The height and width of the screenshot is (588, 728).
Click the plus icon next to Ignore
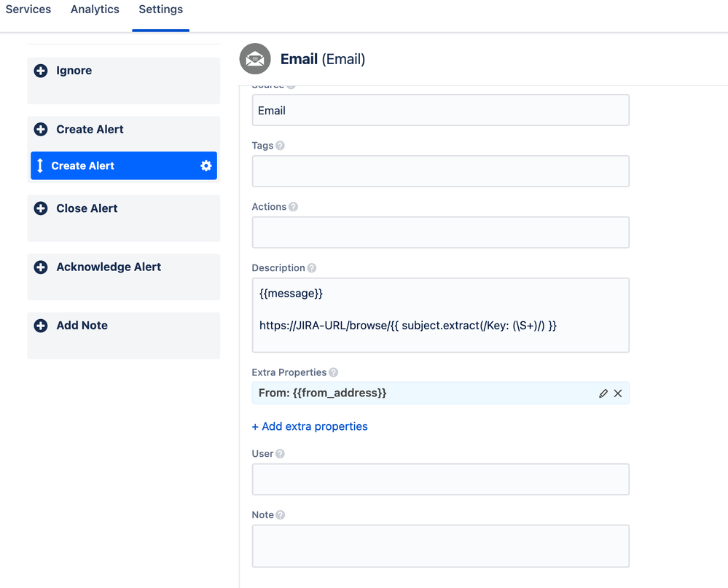tap(41, 71)
